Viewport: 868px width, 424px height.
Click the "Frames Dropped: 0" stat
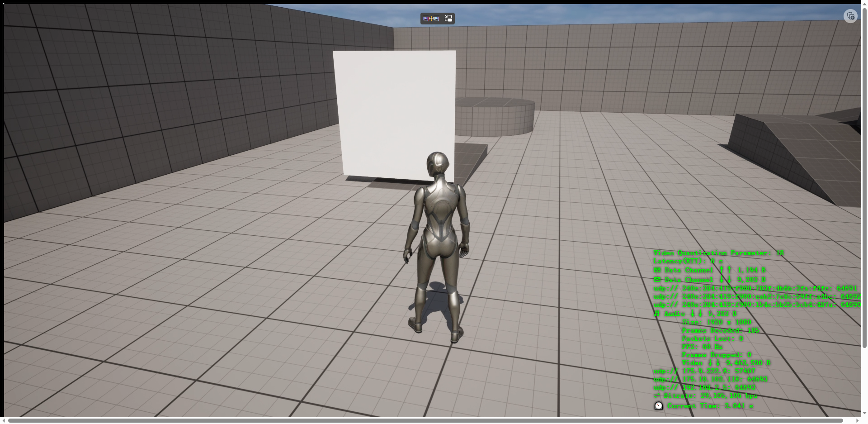[717, 355]
